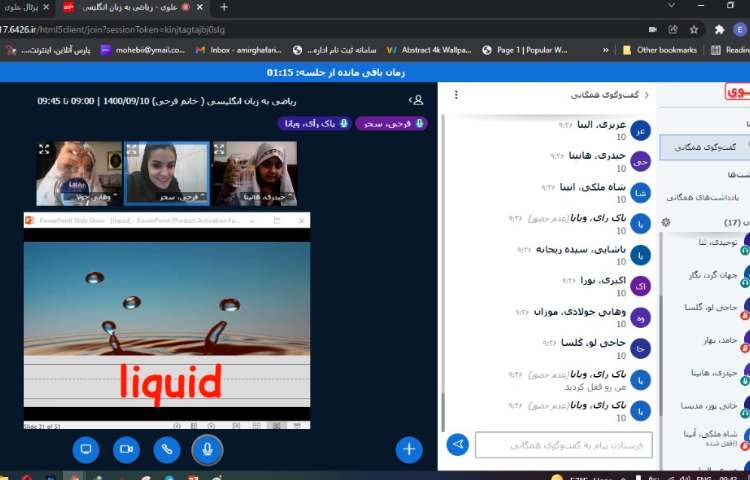750x480 pixels.
Task: Select فرحی، سحر webcam thumbnail
Action: [167, 174]
